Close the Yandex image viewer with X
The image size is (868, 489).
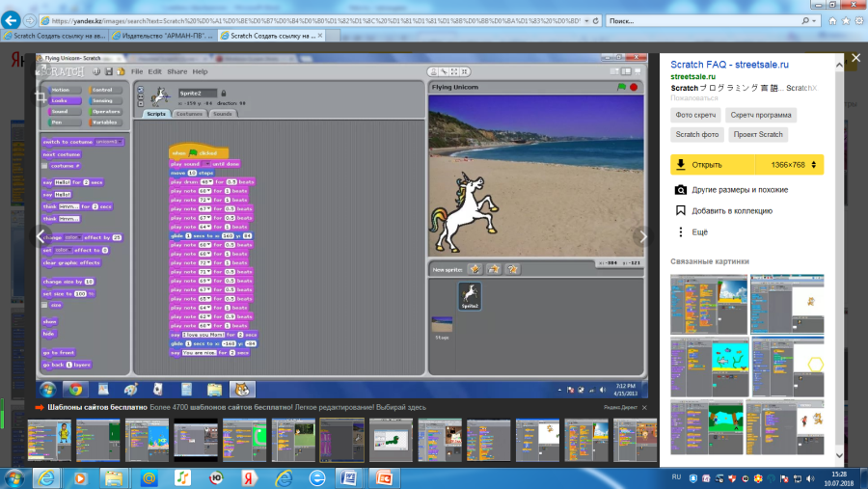(x=856, y=58)
